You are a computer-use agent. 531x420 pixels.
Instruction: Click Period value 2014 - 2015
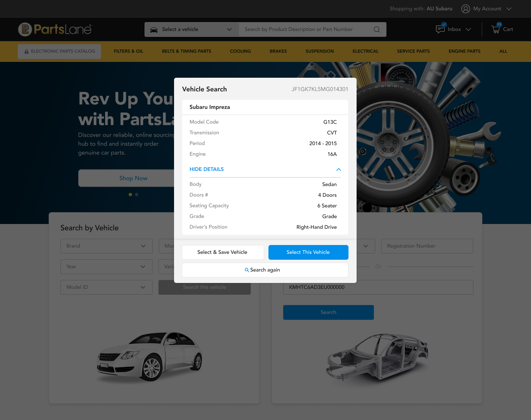323,143
